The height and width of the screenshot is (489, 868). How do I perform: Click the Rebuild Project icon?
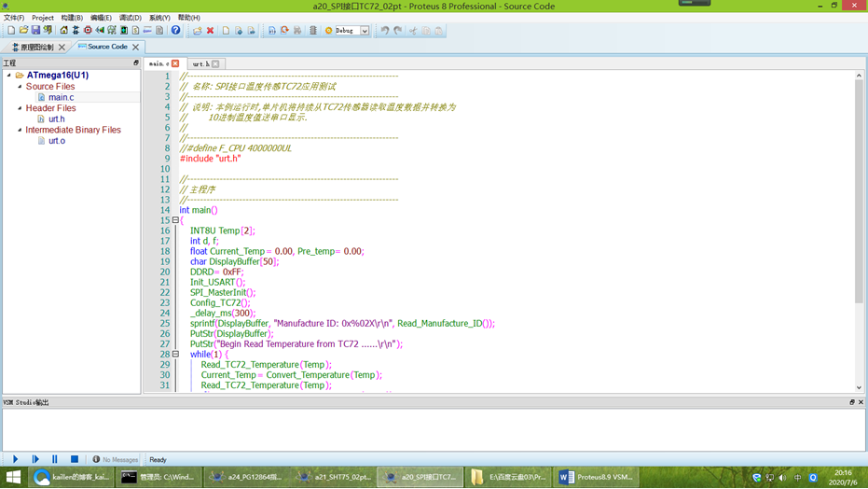click(x=284, y=31)
